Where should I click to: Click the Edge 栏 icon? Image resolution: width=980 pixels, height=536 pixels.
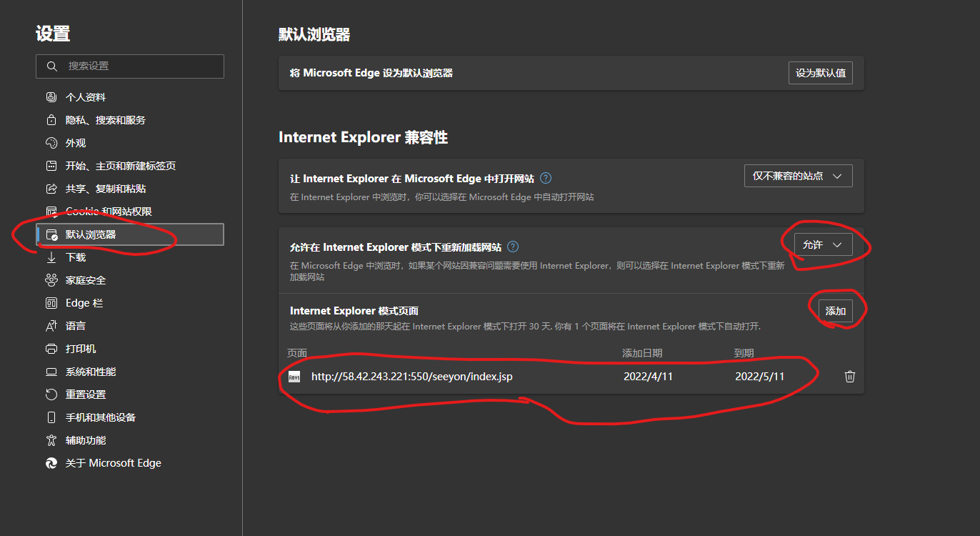(x=51, y=303)
